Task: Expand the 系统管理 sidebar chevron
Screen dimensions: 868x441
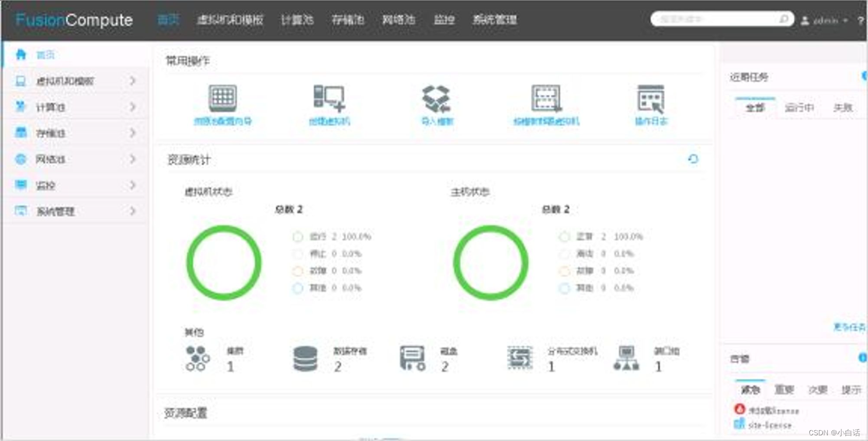Action: (133, 211)
